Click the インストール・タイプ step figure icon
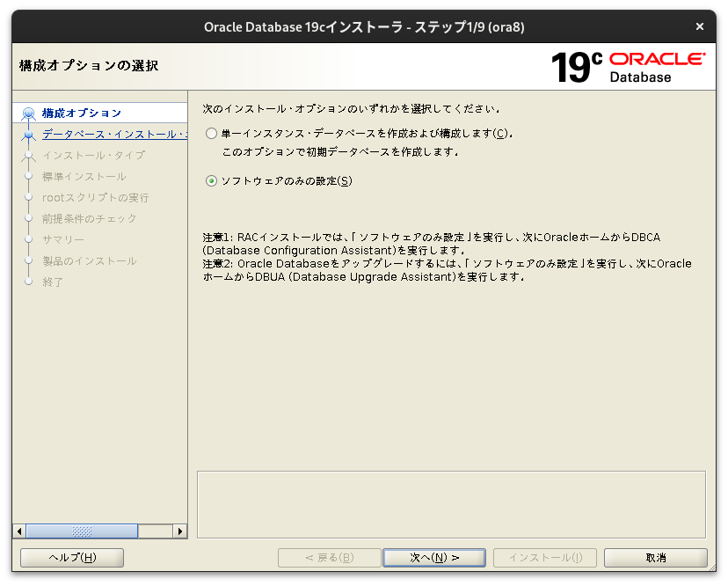The image size is (728, 586). [30, 155]
